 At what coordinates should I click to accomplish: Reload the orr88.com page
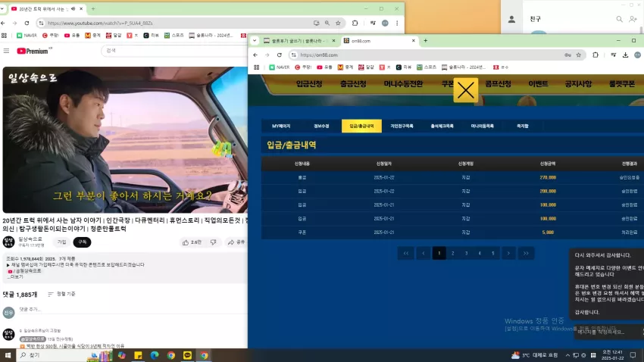pos(280,55)
